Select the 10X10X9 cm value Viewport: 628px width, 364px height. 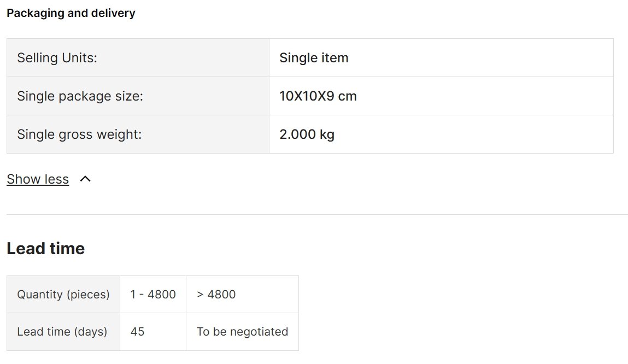tap(318, 96)
